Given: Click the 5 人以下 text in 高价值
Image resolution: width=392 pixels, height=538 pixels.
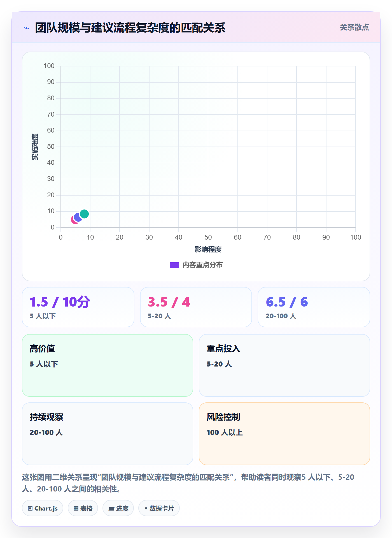Looking at the screenshot, I should click(44, 364).
